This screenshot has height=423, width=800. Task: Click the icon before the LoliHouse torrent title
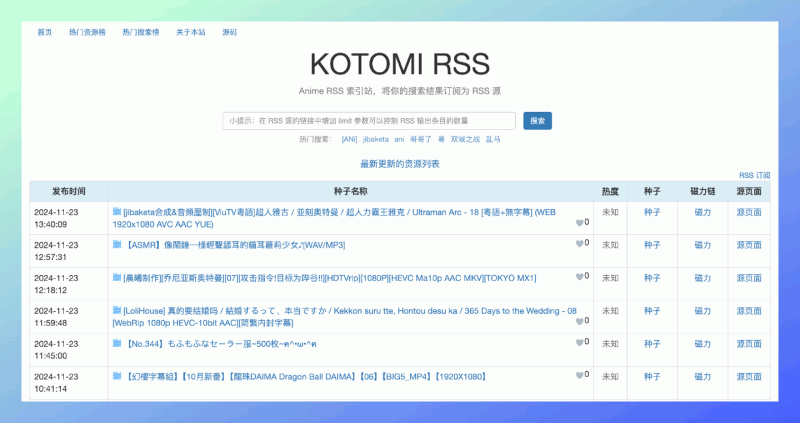[117, 310]
